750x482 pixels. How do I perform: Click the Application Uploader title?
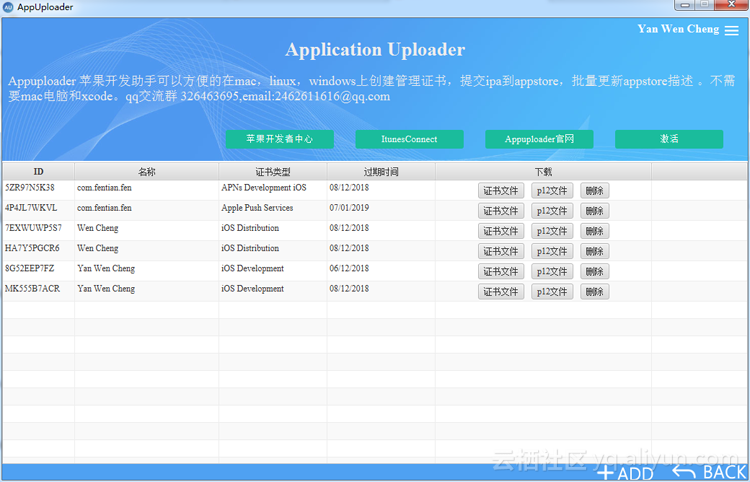pos(375,50)
